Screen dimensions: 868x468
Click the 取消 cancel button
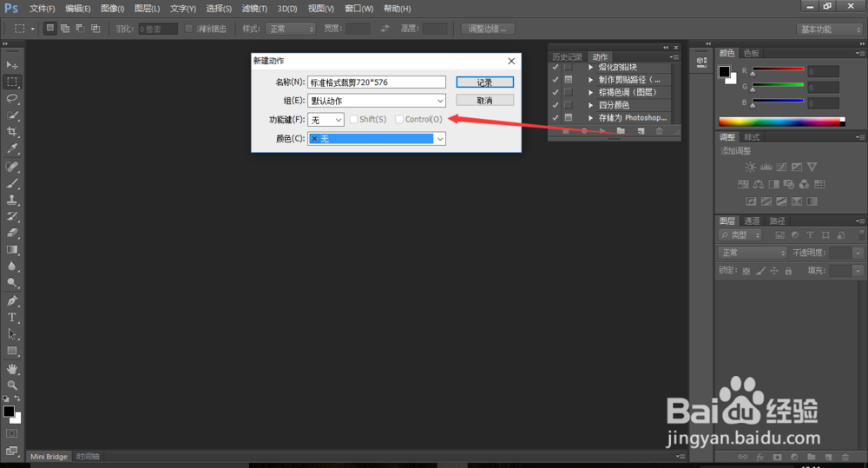(484, 100)
